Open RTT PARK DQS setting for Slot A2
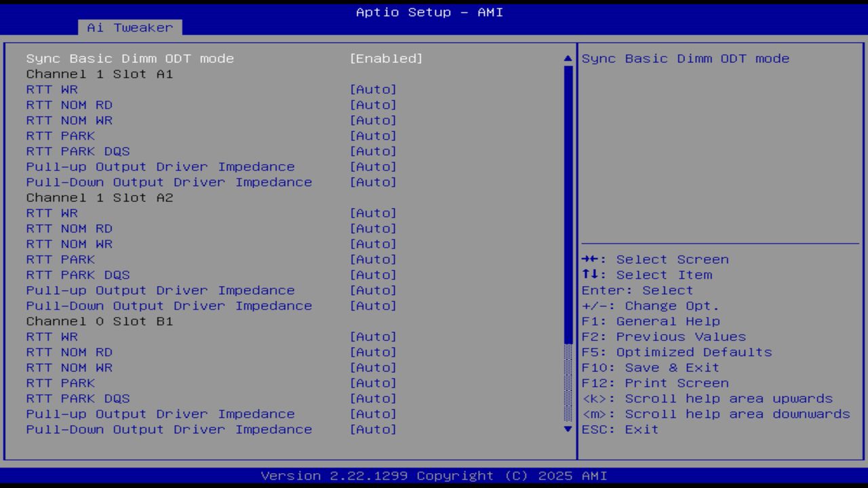The image size is (868, 488). [x=77, y=274]
